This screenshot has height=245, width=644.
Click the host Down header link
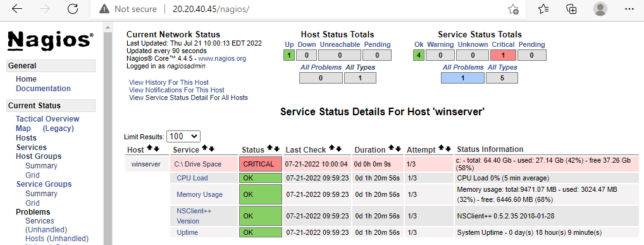point(306,44)
